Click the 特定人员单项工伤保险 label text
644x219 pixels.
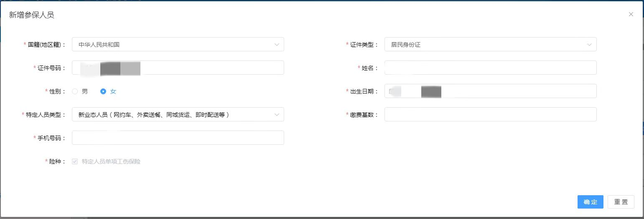(111, 161)
